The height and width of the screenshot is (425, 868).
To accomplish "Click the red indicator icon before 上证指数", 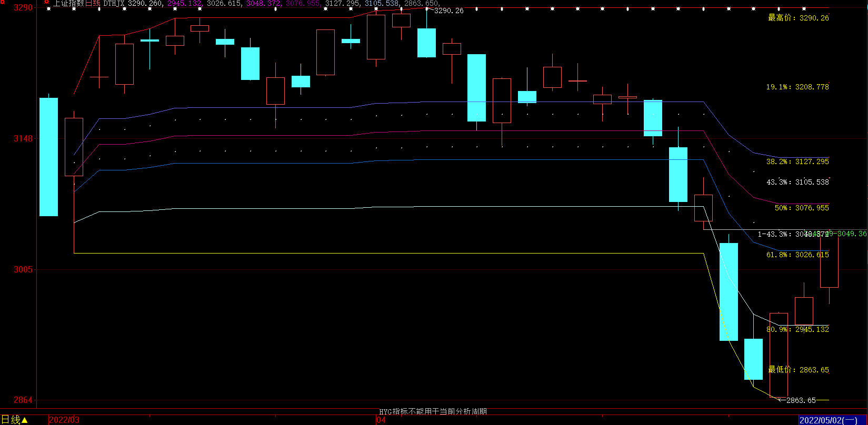I will click(46, 3).
